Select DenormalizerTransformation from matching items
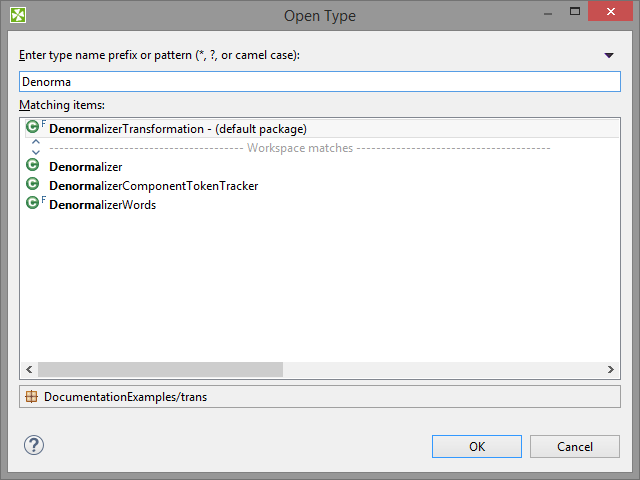Screen dimensions: 640x480 point(177,129)
